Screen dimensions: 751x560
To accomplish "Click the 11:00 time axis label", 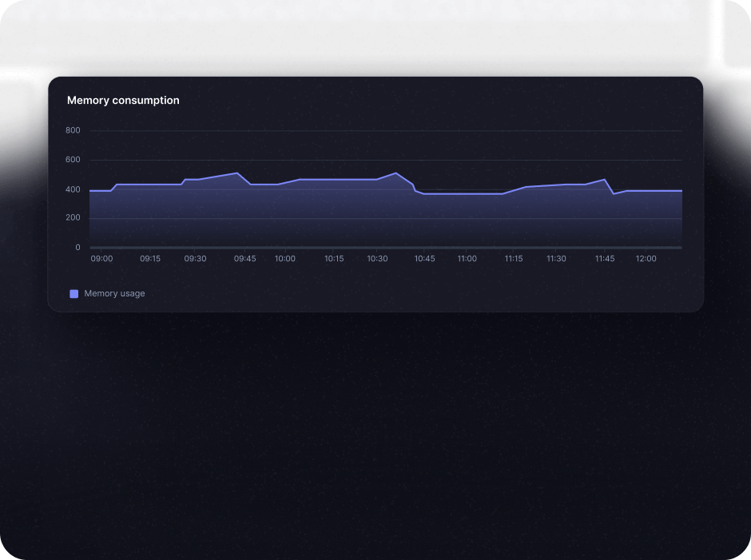I will click(467, 259).
